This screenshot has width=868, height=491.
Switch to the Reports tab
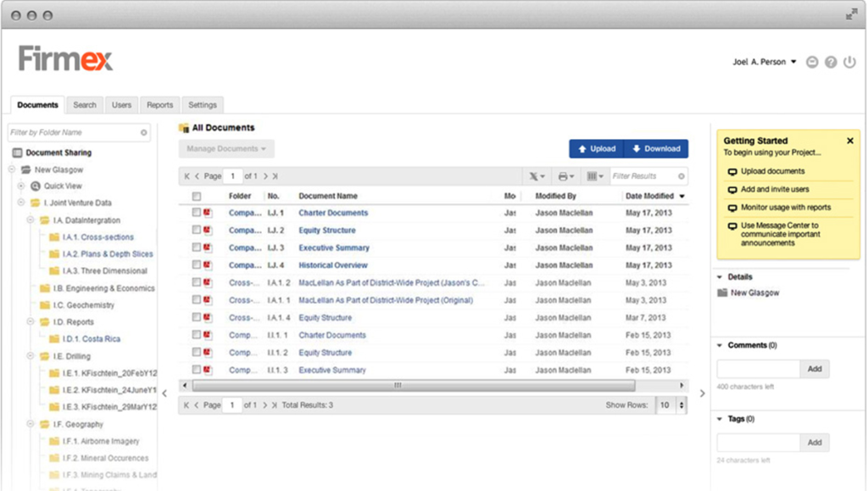(x=159, y=105)
